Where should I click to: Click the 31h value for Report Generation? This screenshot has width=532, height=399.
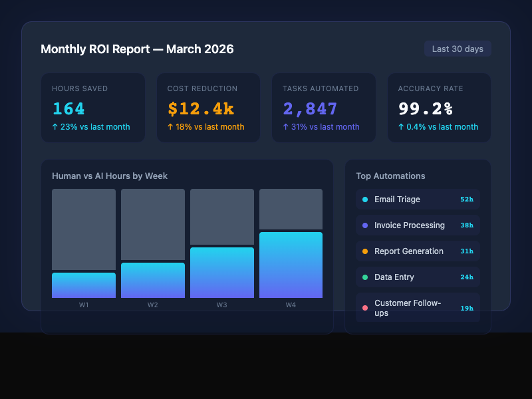[x=467, y=251]
